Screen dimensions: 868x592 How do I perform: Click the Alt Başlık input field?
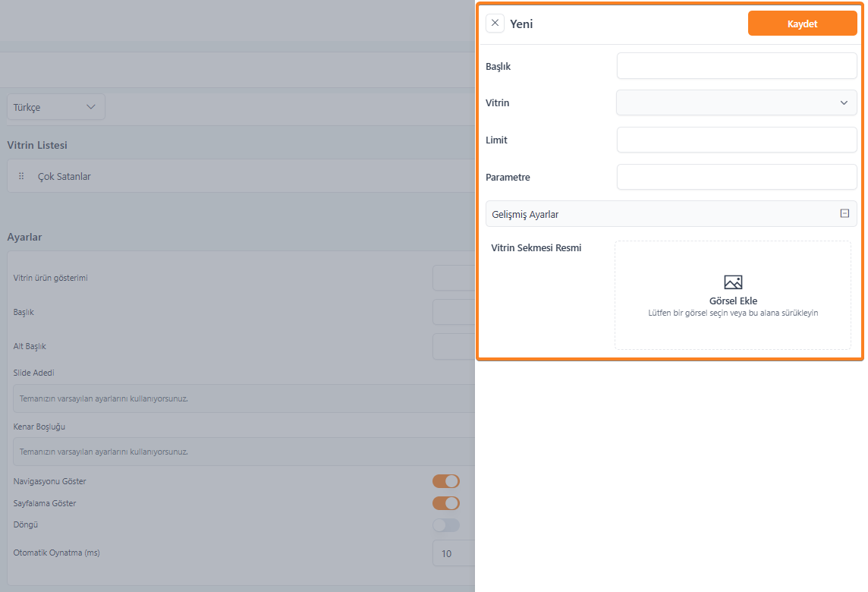tap(454, 346)
